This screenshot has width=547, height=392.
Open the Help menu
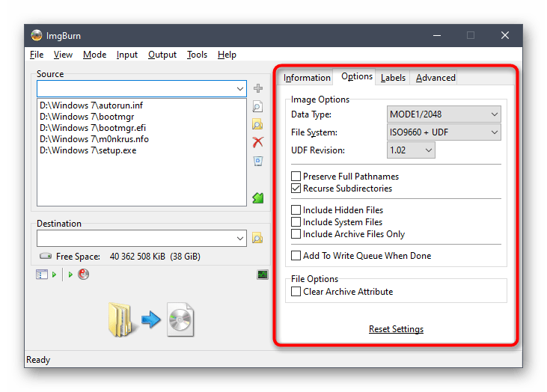pyautogui.click(x=227, y=55)
